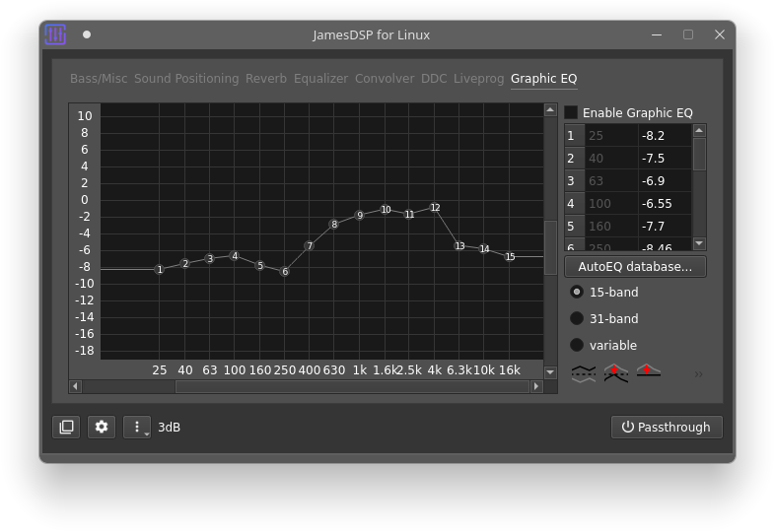Select EQ node 1 on the graph
This screenshot has height=532, width=775.
point(159,270)
